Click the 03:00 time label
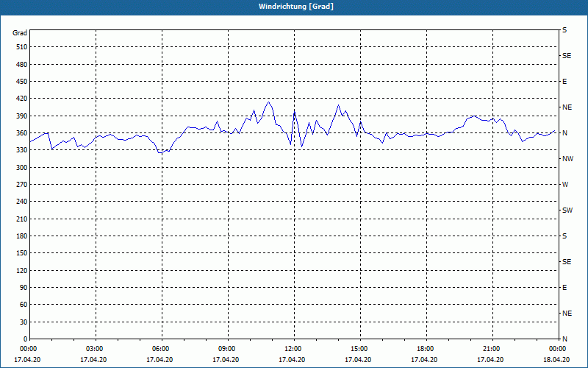This screenshot has height=368, width=588. [x=96, y=349]
